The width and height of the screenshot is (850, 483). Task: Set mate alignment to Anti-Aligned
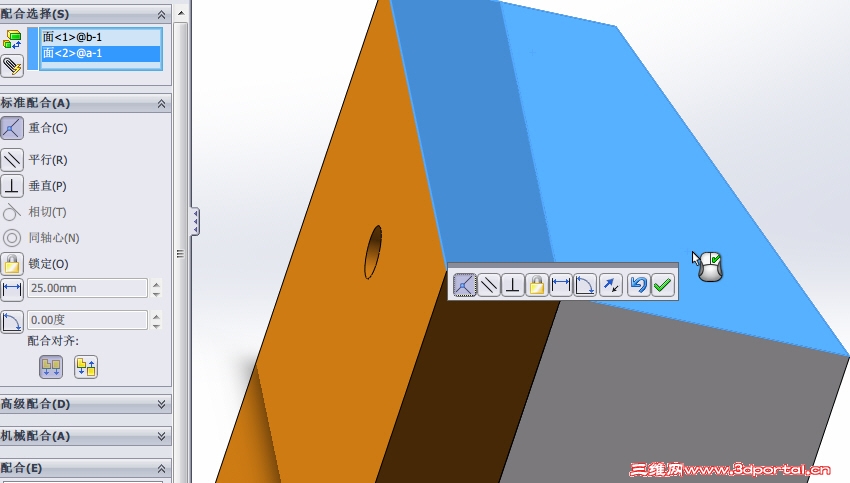point(86,367)
